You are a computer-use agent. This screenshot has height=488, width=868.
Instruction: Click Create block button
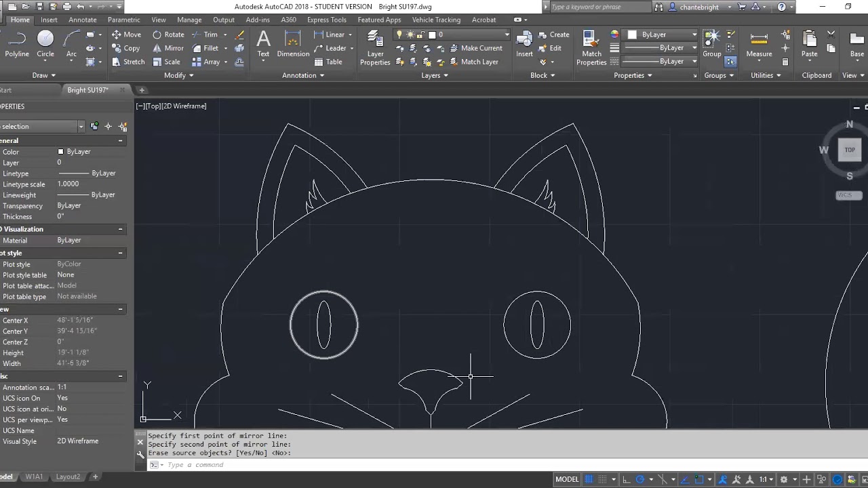click(553, 35)
